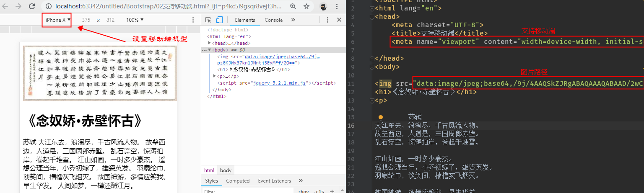Fold the body tag in editor gutter
The width and height of the screenshot is (644, 193).
point(371,67)
